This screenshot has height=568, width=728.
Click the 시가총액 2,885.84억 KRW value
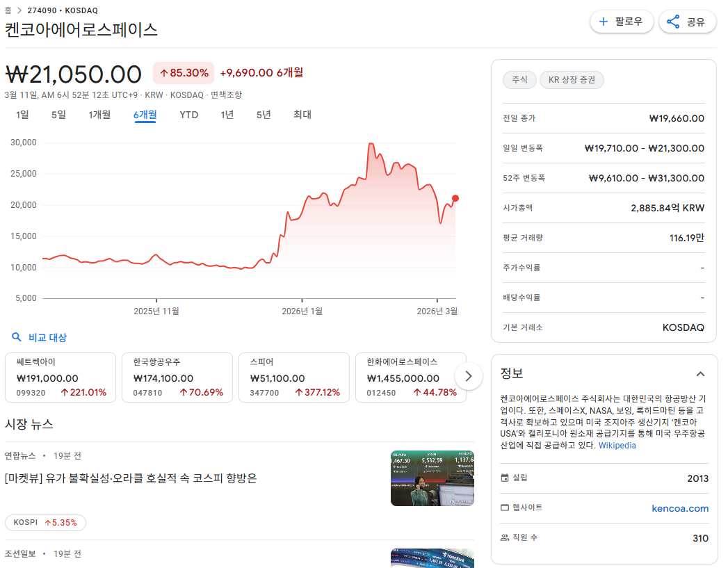pyautogui.click(x=668, y=208)
